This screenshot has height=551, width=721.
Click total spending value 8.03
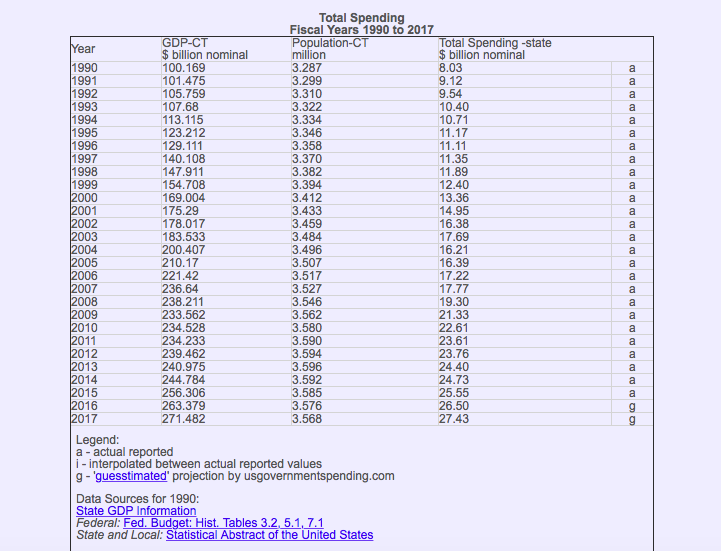451,68
